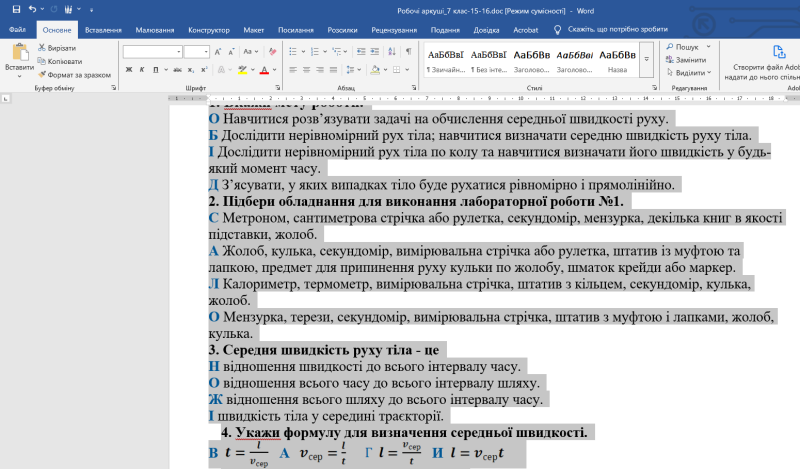
Task: Open the Файл menu
Action: (17, 30)
